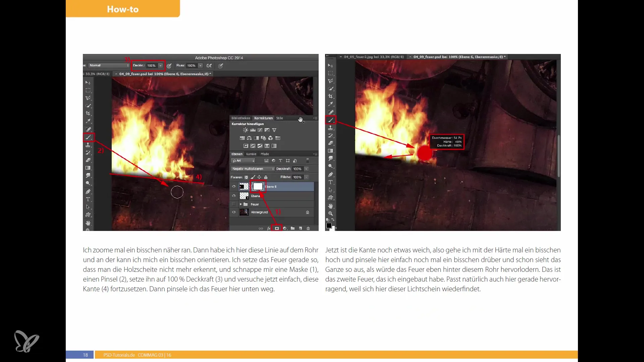The width and height of the screenshot is (644, 362).
Task: Switch to the Bibliotheken tab
Action: click(x=240, y=118)
